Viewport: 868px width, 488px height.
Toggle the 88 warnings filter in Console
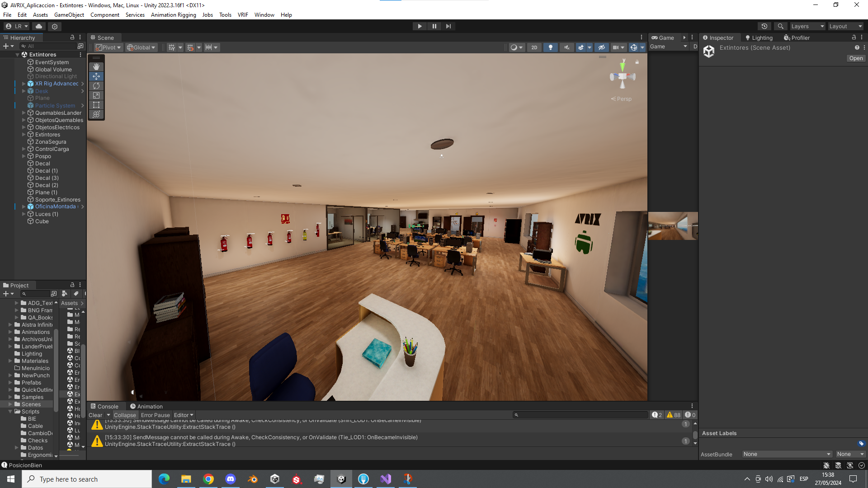[x=674, y=415]
